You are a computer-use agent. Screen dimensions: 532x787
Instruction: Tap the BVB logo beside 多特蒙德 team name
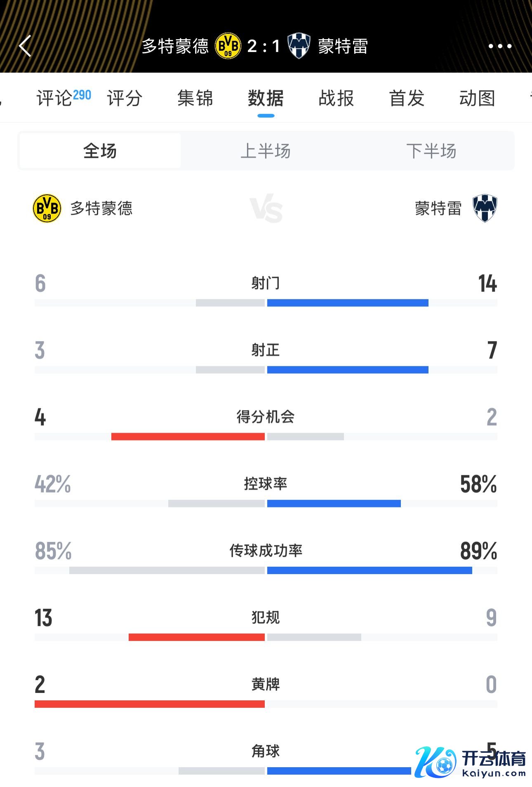click(47, 208)
